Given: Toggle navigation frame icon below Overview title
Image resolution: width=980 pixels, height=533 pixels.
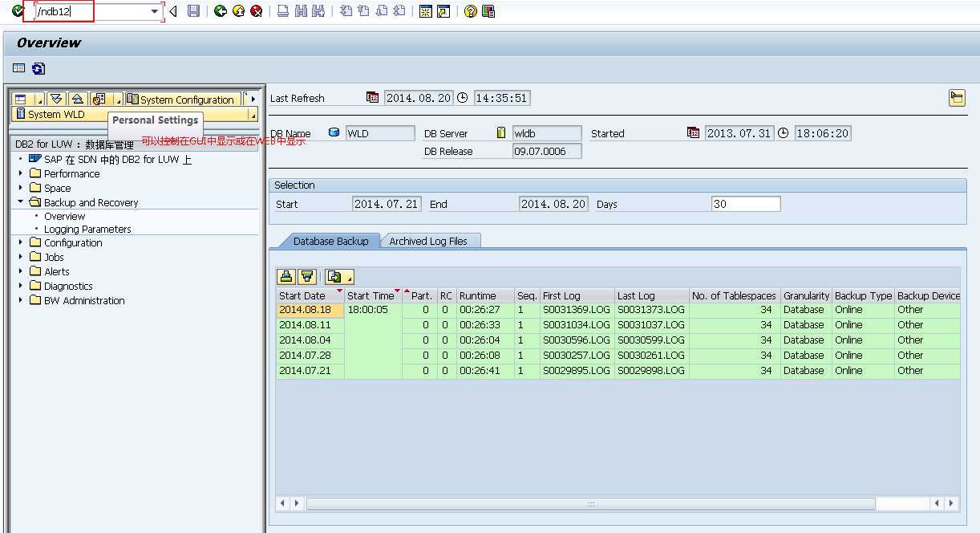Looking at the screenshot, I should (19, 69).
